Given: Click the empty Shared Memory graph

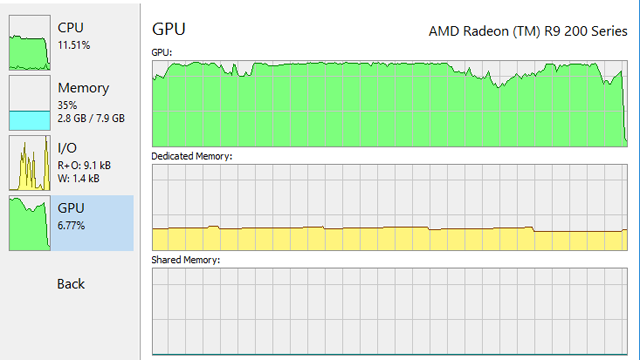Looking at the screenshot, I should (x=390, y=311).
